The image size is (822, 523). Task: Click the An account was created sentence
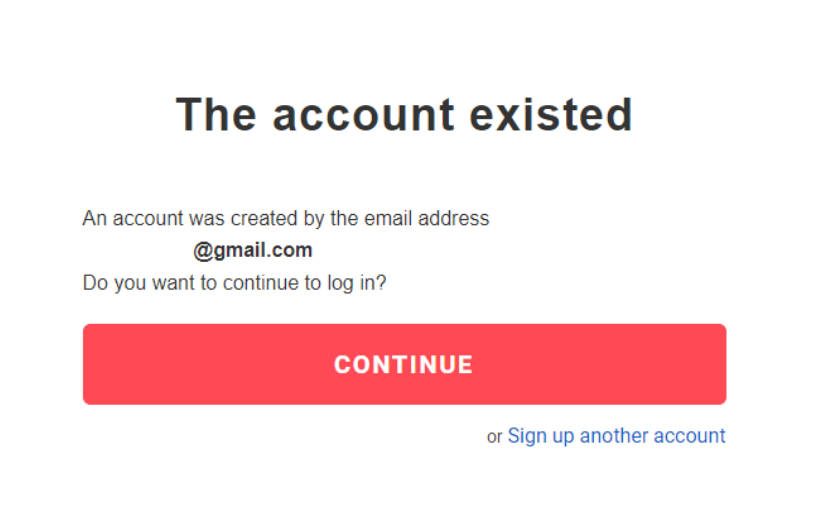(x=286, y=218)
